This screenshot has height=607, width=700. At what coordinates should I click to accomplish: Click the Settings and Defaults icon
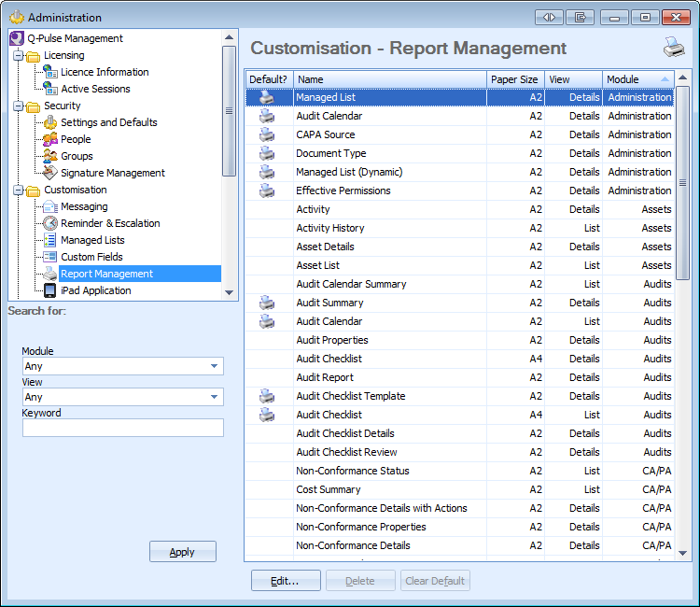50,122
